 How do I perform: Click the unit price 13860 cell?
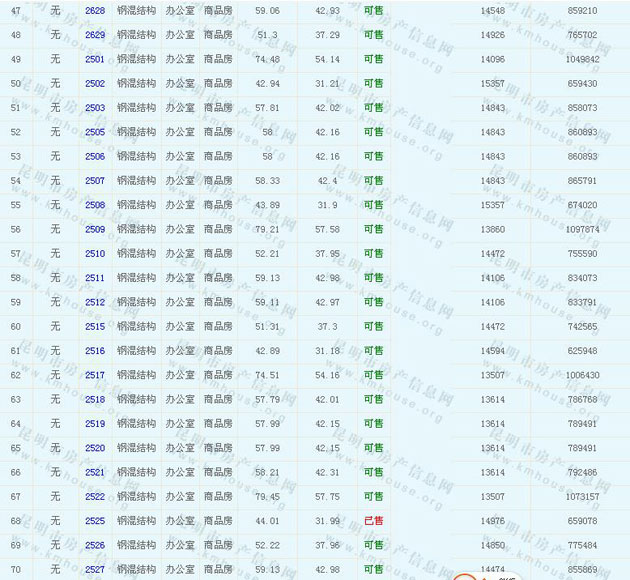click(492, 229)
